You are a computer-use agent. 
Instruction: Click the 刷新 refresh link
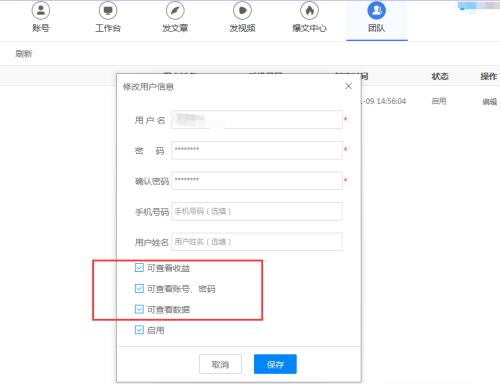24,54
